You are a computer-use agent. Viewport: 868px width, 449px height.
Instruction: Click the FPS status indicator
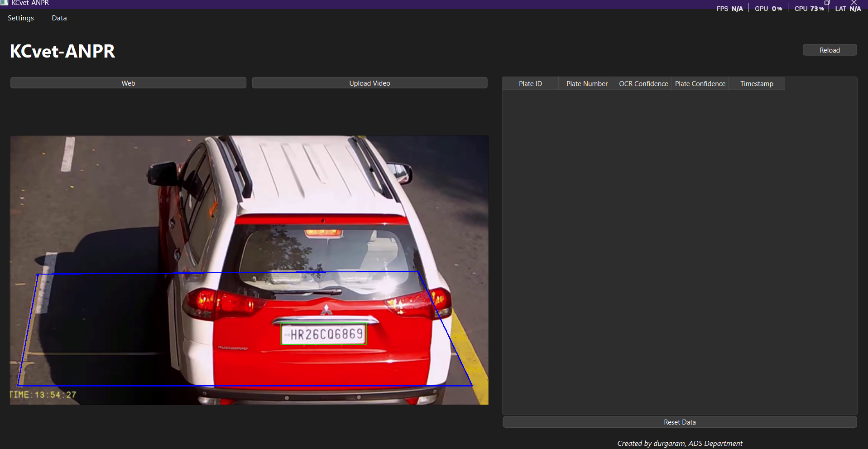(x=729, y=8)
